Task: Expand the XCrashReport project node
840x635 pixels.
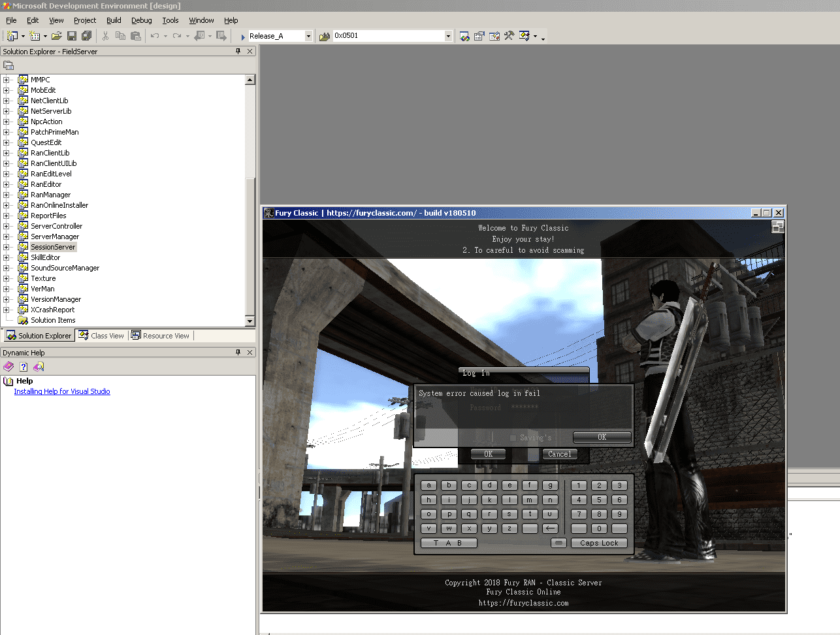Action: 7,310
